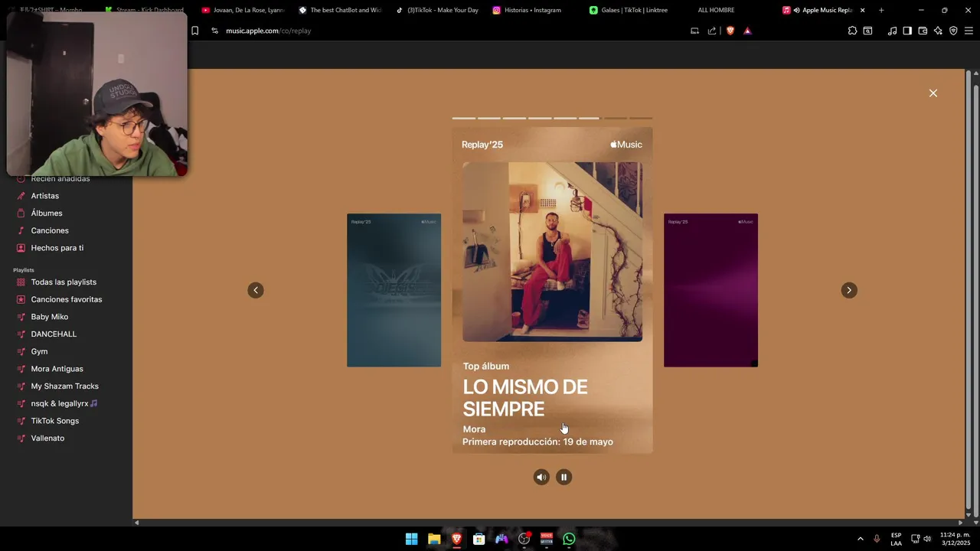This screenshot has height=551, width=980.
Task: Open the Windows Start menu
Action: tap(412, 539)
